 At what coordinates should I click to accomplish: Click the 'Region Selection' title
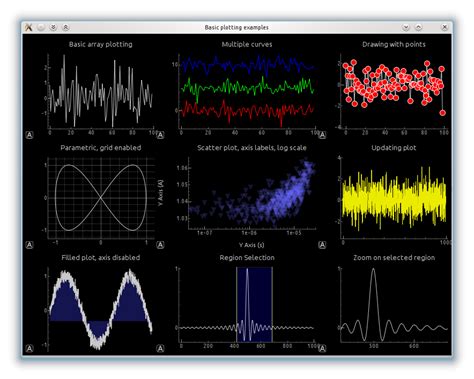(247, 257)
